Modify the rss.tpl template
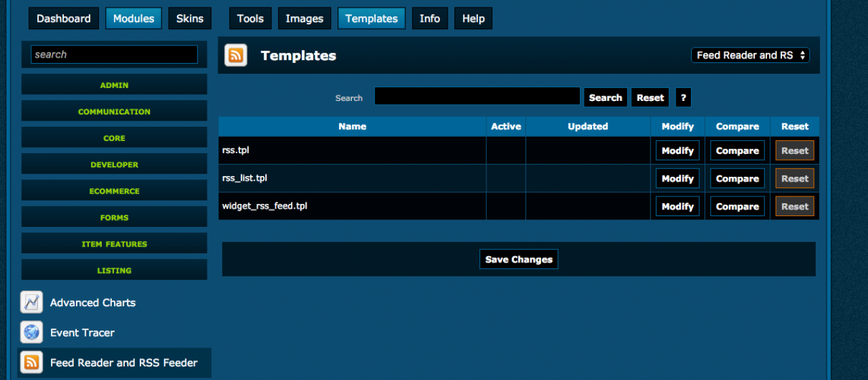Image resolution: width=868 pixels, height=380 pixels. (x=677, y=151)
